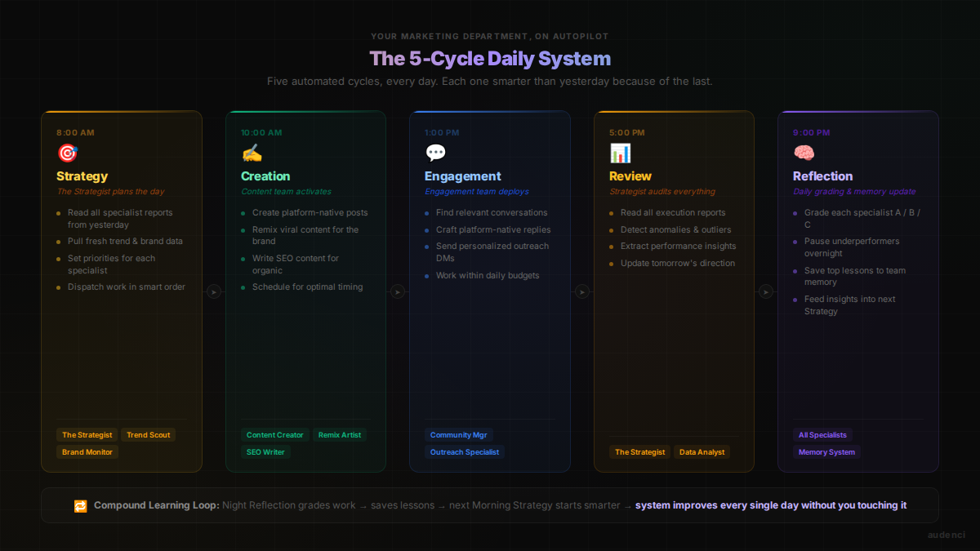Click the brain icon above Reflection
This screenshot has width=980, height=551.
804,153
